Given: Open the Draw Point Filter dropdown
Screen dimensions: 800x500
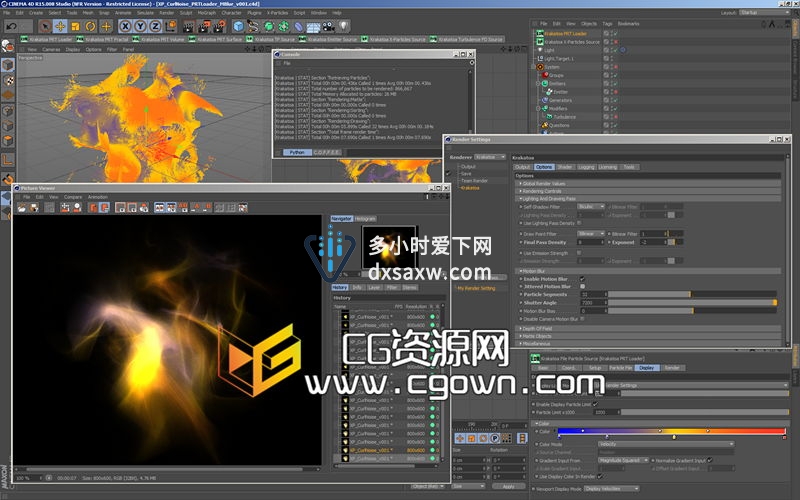Looking at the screenshot, I should coord(591,234).
